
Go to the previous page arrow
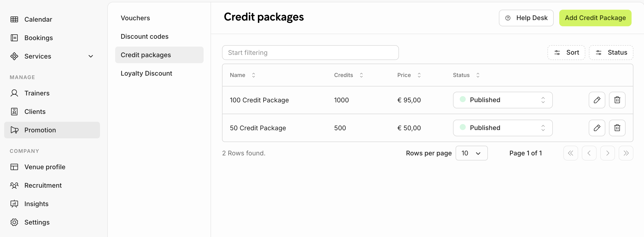[x=589, y=153]
